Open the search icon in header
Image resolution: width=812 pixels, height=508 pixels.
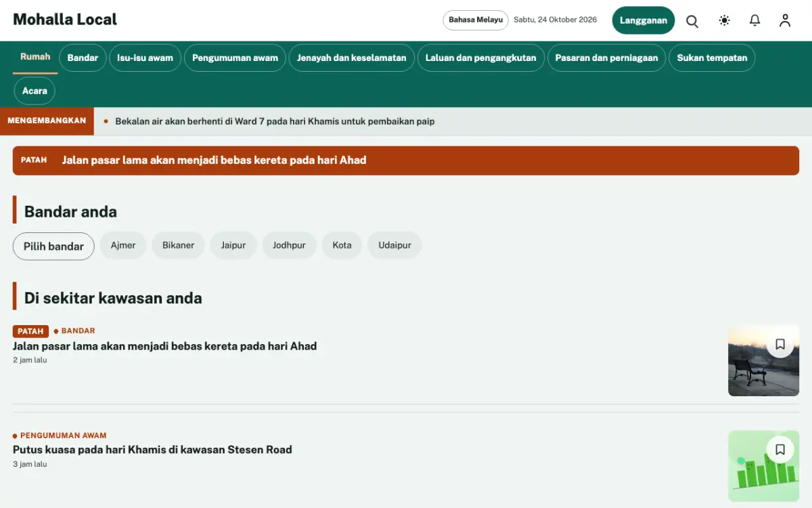click(692, 20)
